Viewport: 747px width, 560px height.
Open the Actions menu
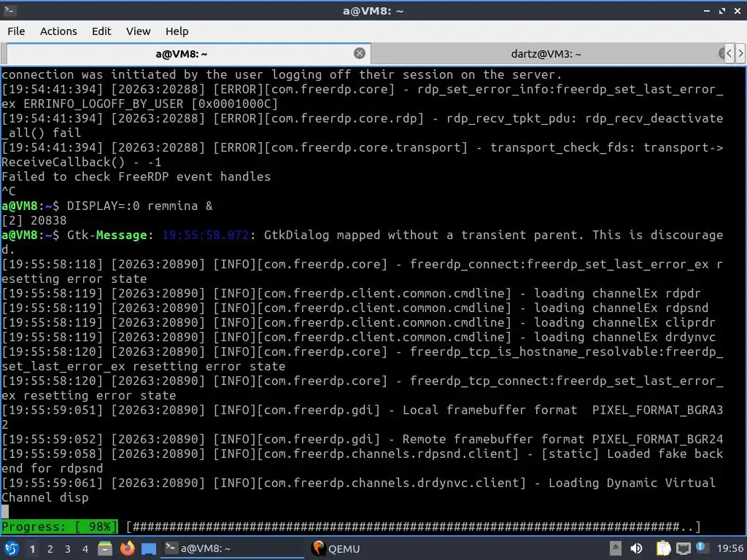pos(58,31)
